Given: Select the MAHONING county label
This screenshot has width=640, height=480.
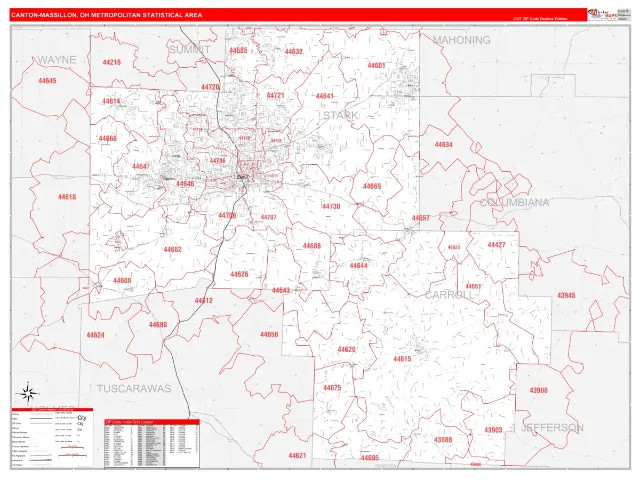Looking at the screenshot, I should [x=461, y=40].
